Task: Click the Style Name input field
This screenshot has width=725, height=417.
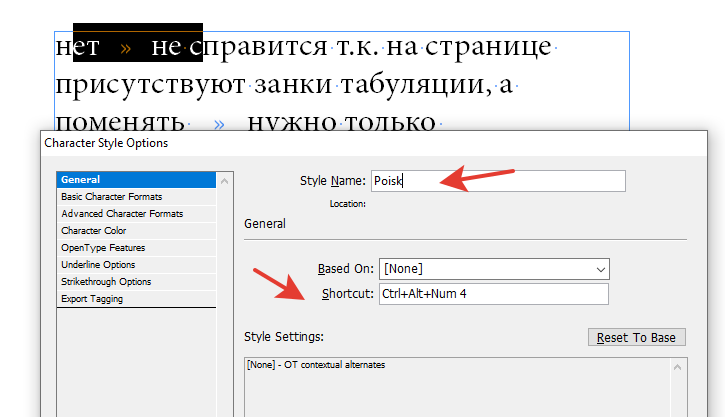Action: click(498, 181)
